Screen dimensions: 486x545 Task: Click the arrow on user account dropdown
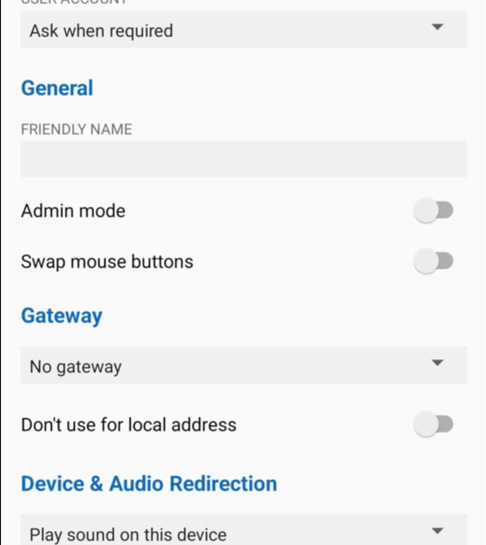tap(437, 27)
